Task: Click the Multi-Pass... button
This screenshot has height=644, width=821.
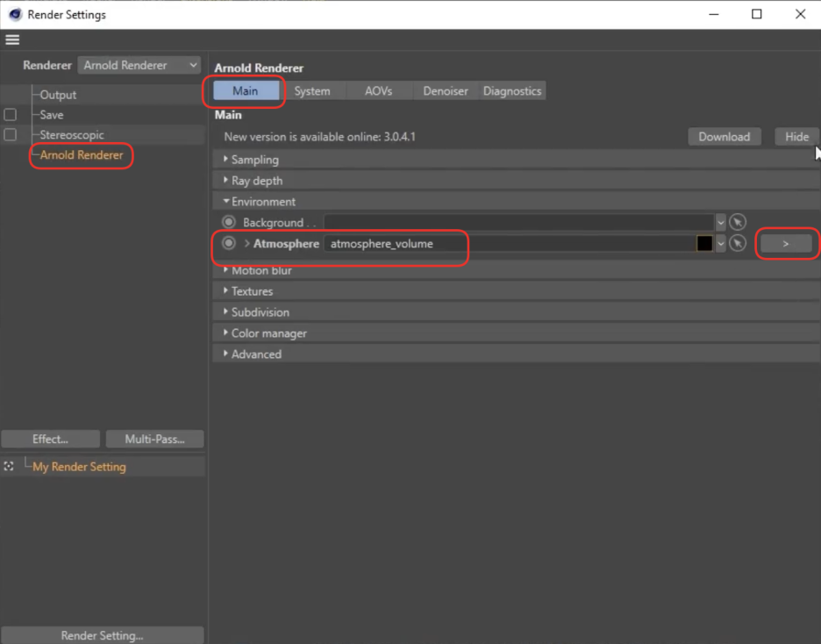Action: (x=155, y=439)
